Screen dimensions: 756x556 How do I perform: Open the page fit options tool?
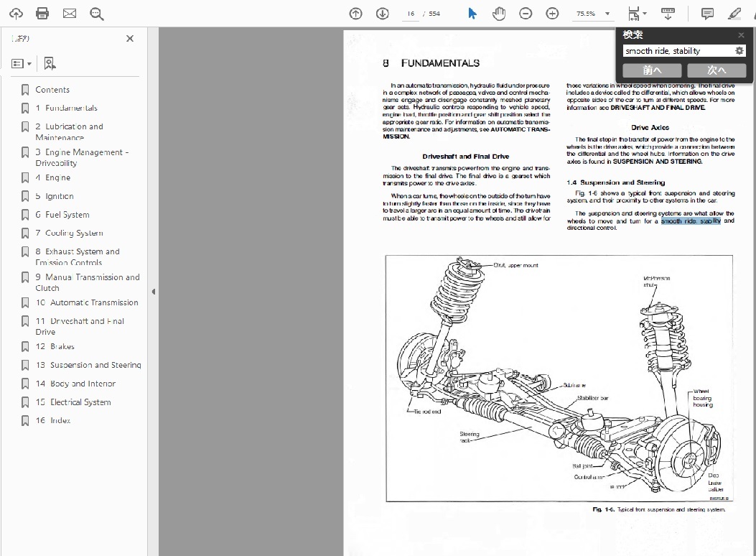pyautogui.click(x=636, y=14)
